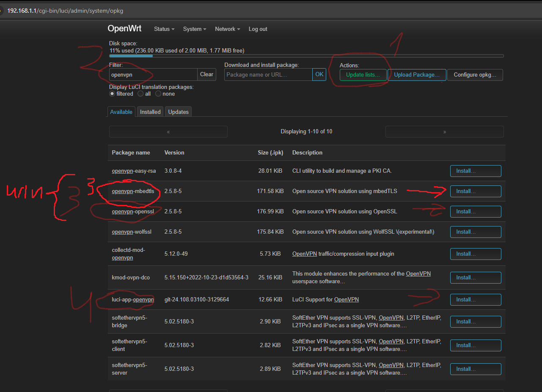
Task: Clear the openvpn filter
Action: (x=206, y=74)
